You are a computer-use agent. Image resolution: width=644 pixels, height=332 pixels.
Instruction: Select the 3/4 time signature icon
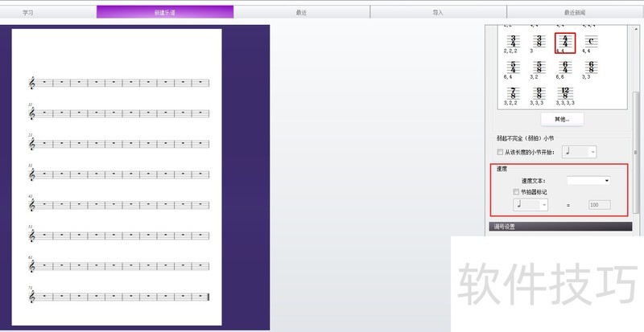click(x=513, y=40)
